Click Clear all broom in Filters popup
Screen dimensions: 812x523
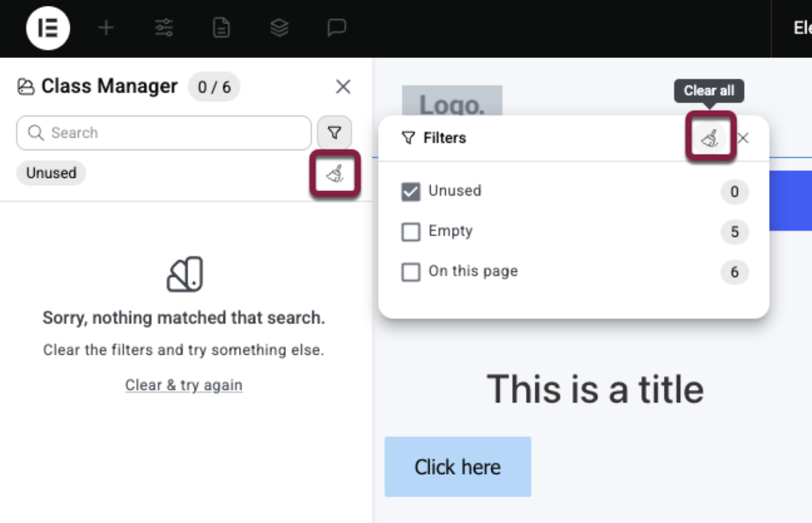(710, 138)
